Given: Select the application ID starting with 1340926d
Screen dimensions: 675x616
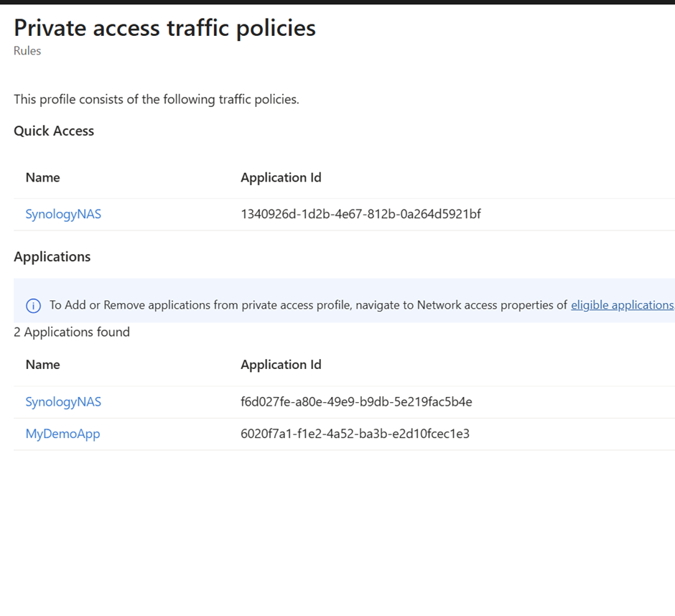Looking at the screenshot, I should 360,214.
